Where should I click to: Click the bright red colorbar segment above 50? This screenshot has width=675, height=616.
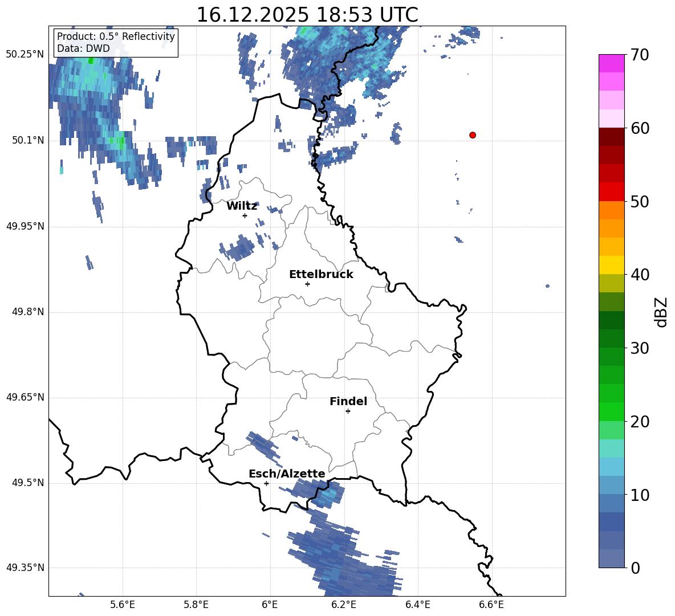point(611,192)
